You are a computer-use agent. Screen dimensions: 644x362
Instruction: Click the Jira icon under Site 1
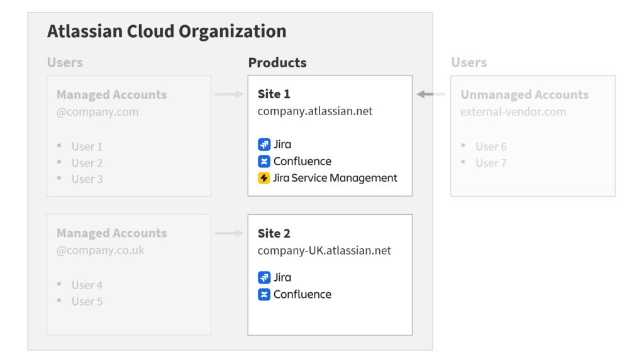click(x=264, y=145)
